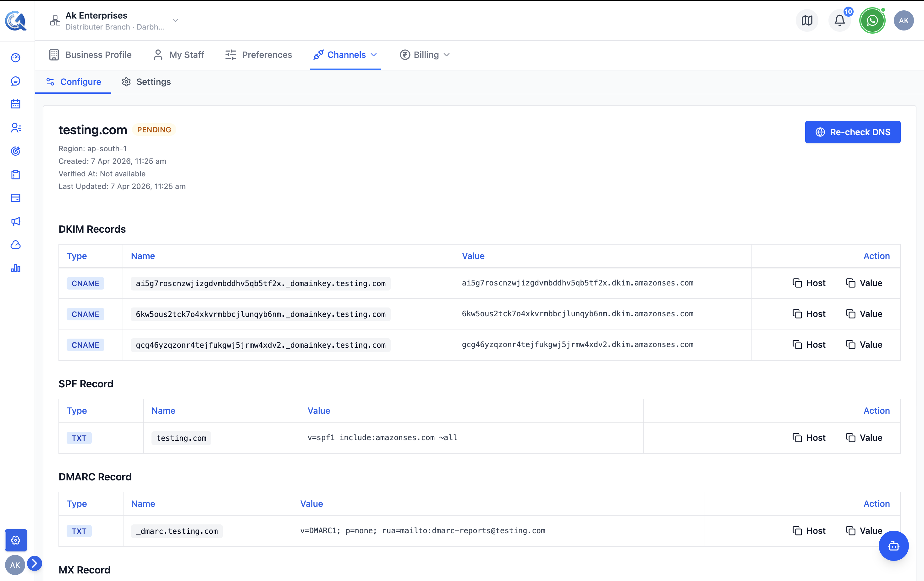
Task: Open the chat bubble icon in sidebar
Action: [x=16, y=81]
